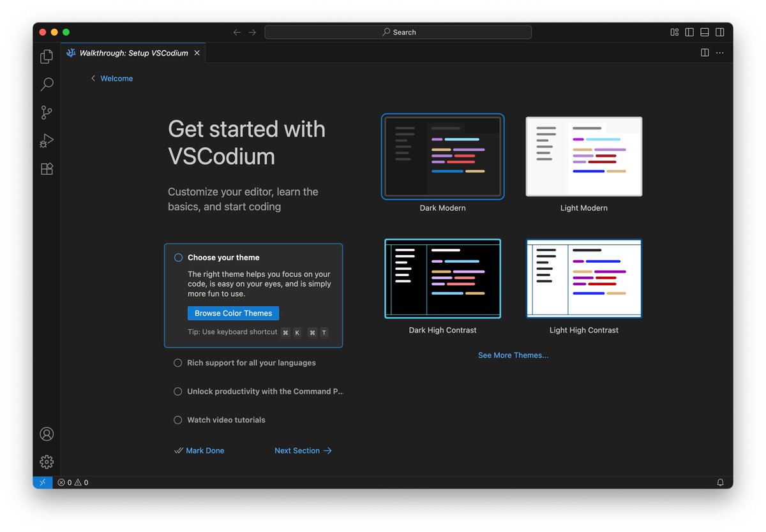
Task: Click the remote window indicator in status bar
Action: (43, 482)
